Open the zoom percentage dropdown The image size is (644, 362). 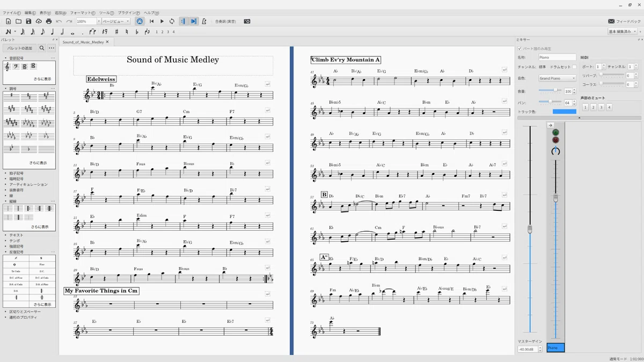[x=99, y=21]
